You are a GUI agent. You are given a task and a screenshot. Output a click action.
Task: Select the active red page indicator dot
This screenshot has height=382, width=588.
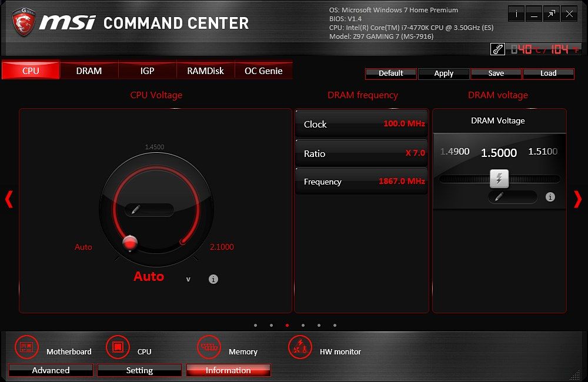pyautogui.click(x=288, y=326)
